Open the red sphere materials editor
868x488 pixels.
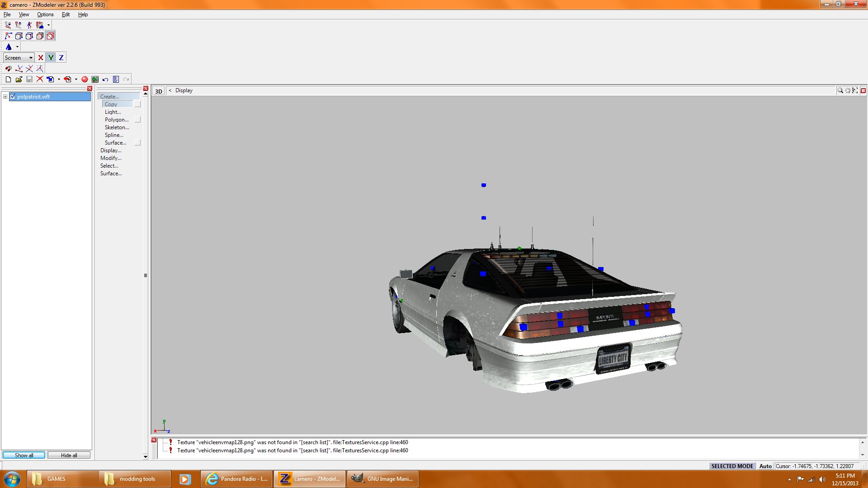[x=85, y=79]
